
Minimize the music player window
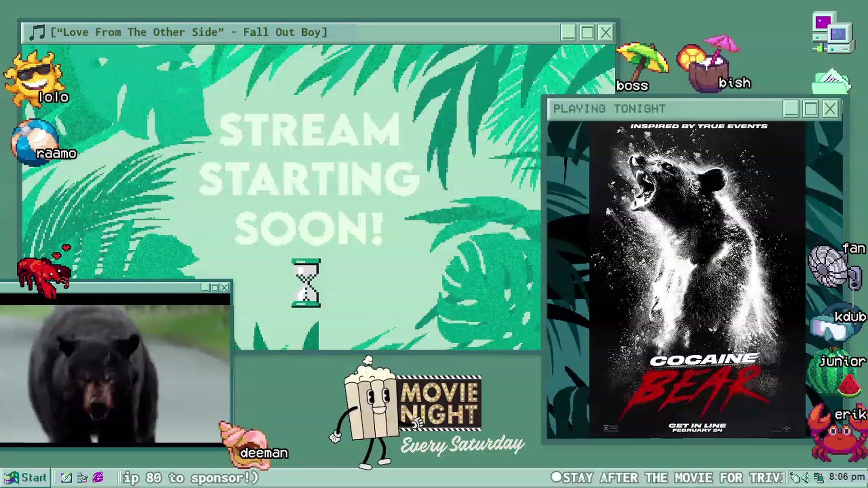click(568, 33)
